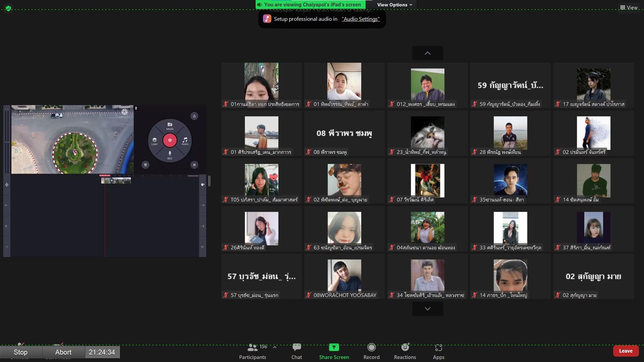The image size is (644, 362).
Task: Open the Chat panel
Action: click(297, 351)
